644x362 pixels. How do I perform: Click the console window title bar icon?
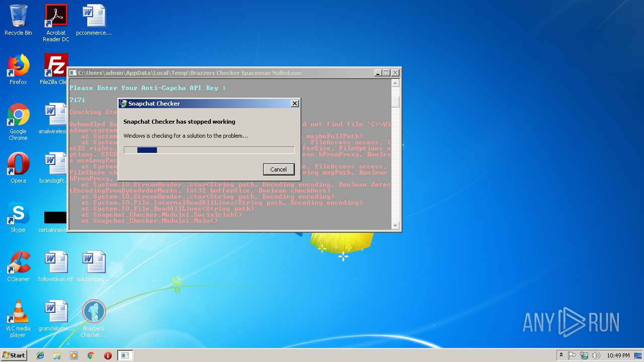73,73
